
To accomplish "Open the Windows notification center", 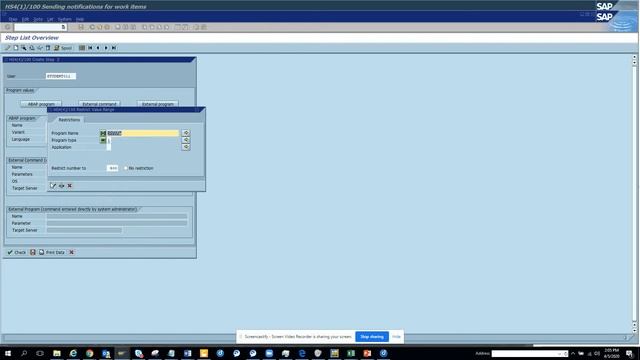I will point(630,353).
